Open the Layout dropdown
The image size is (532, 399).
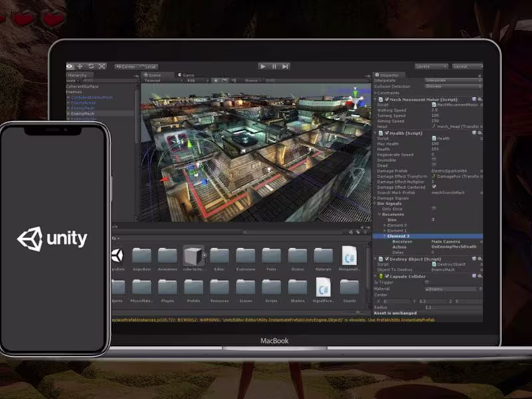click(x=467, y=66)
